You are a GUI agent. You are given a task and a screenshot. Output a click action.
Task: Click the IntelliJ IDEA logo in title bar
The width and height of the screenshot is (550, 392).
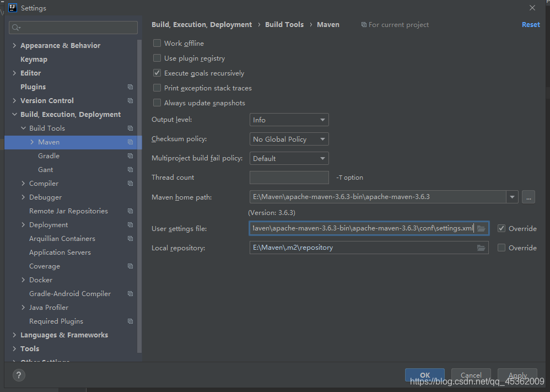pyautogui.click(x=13, y=8)
